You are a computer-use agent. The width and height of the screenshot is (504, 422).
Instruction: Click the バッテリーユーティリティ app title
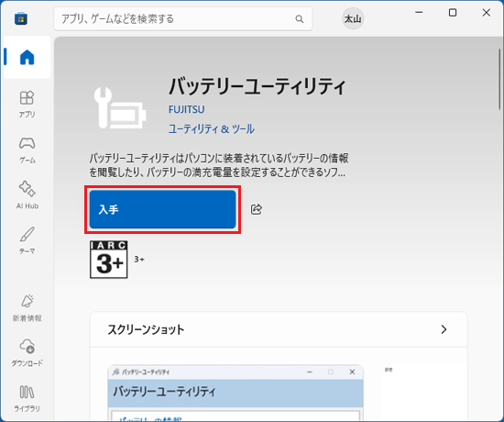click(x=257, y=86)
